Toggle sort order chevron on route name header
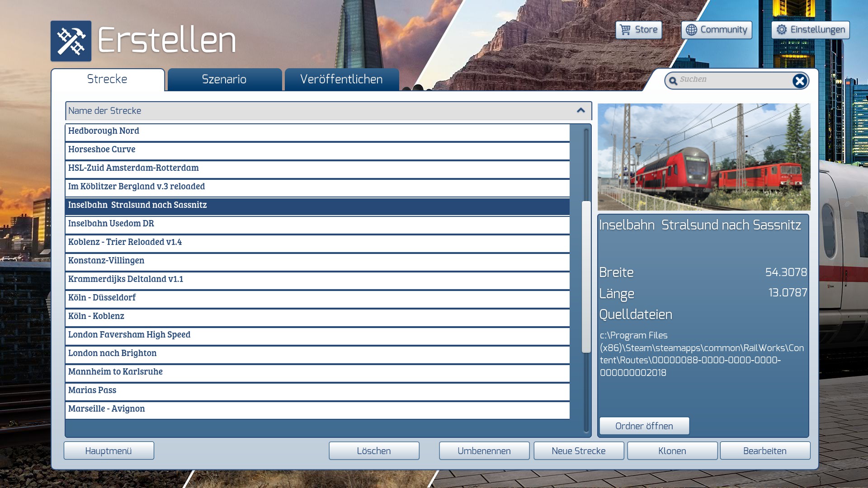The image size is (868, 488). click(581, 111)
